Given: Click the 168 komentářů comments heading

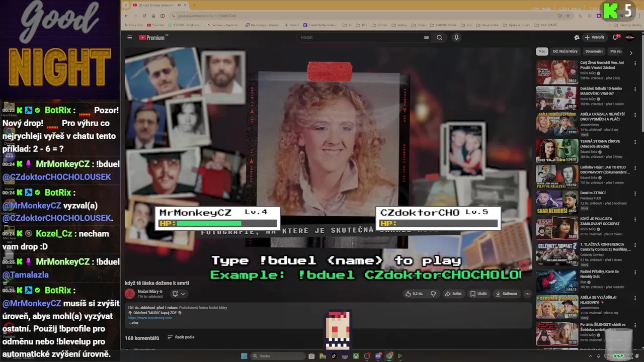Looking at the screenshot, I should [142, 338].
